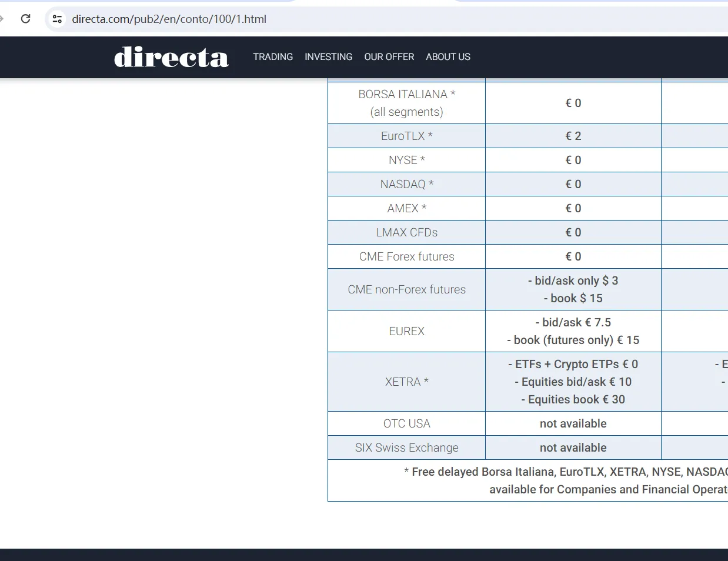Click the € 2 price for EuroTLX

click(573, 136)
